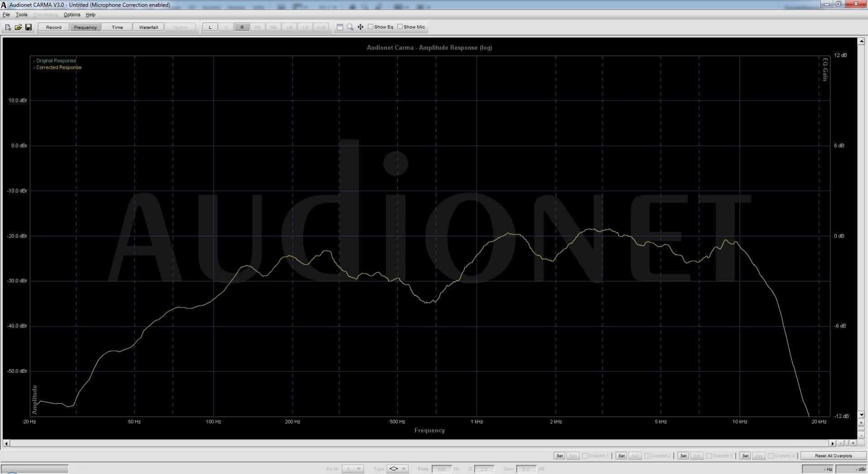Click the Q value input field

tap(484, 469)
